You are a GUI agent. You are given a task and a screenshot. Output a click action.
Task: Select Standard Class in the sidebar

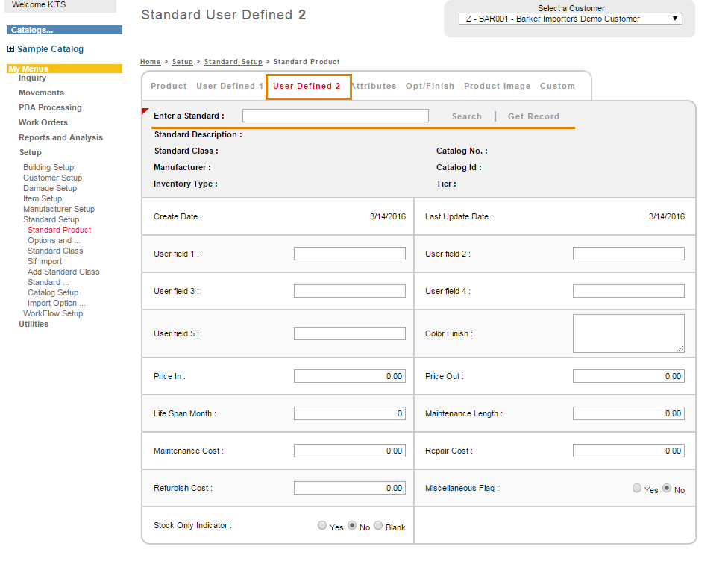point(55,251)
